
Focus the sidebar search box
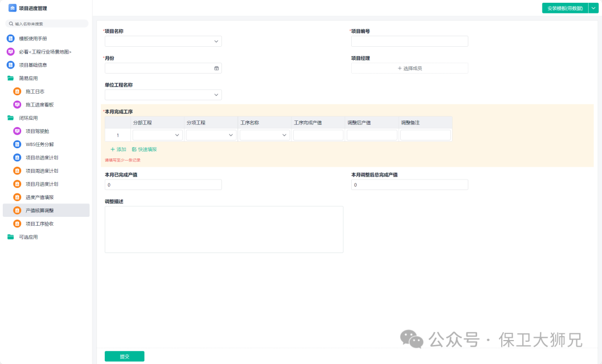[47, 24]
